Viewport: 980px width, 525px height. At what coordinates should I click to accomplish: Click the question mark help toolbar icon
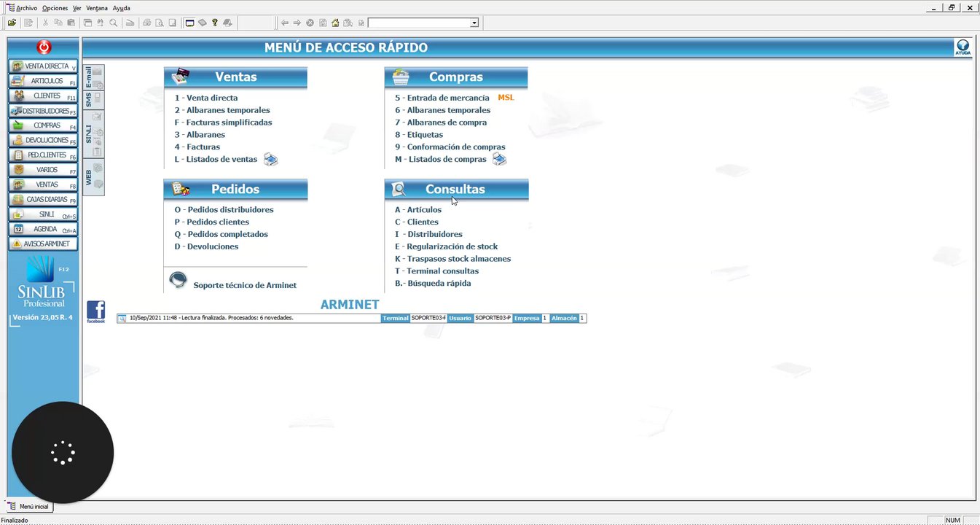(x=215, y=23)
